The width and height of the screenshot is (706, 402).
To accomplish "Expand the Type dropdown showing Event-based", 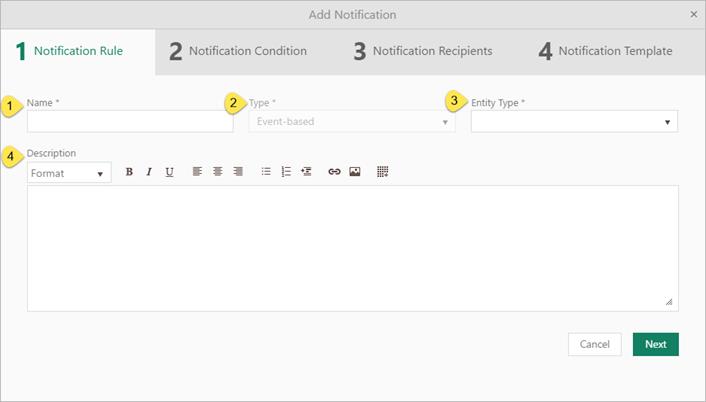I will pos(351,122).
